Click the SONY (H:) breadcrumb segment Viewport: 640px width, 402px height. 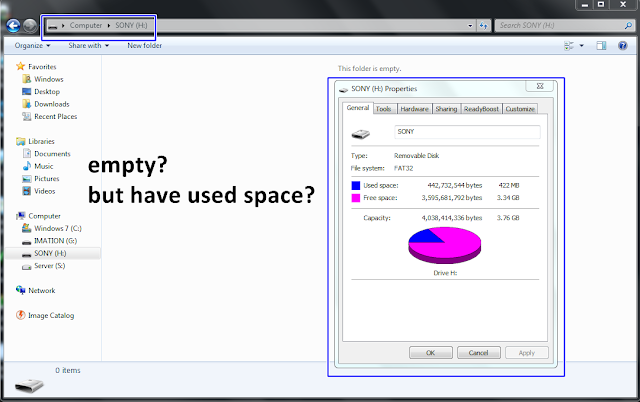(131, 25)
